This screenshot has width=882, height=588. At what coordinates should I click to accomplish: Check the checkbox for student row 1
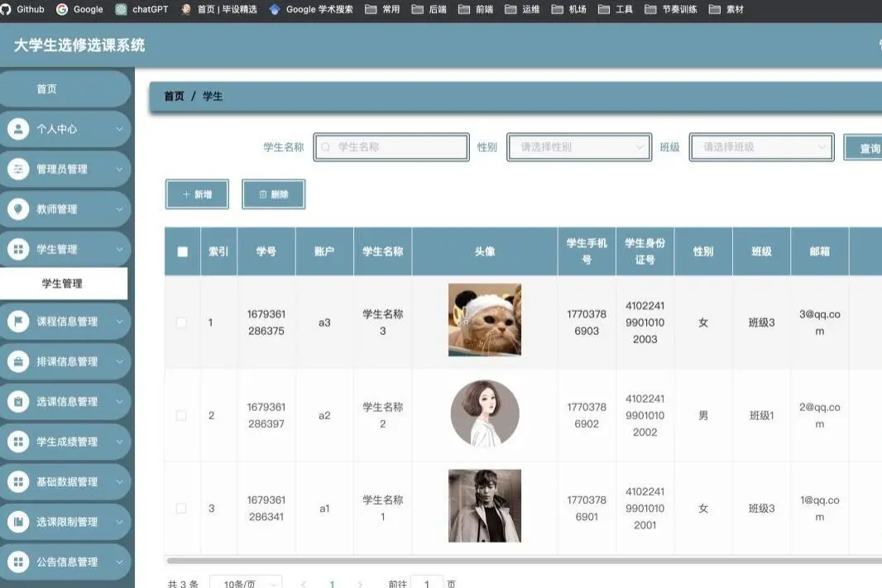point(181,323)
